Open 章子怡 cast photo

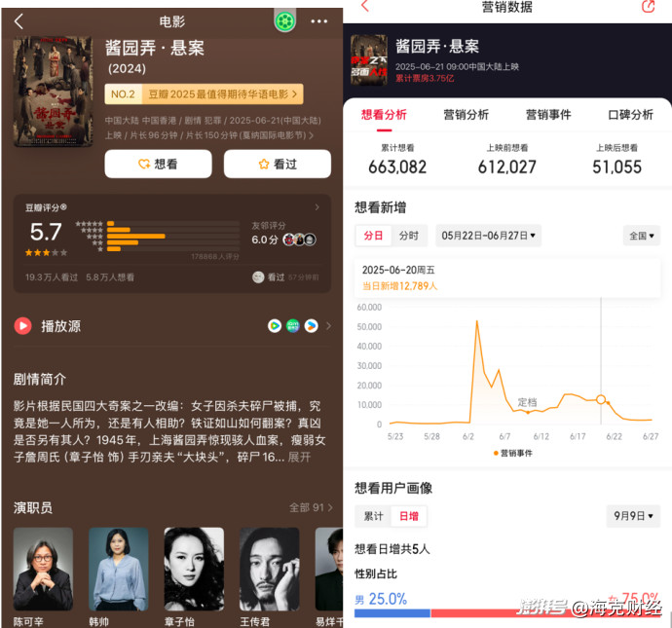pos(194,569)
